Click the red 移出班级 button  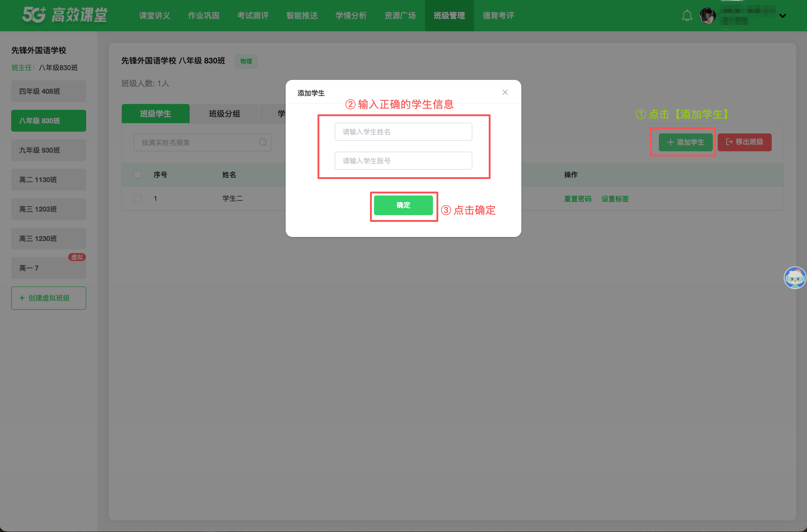click(745, 142)
